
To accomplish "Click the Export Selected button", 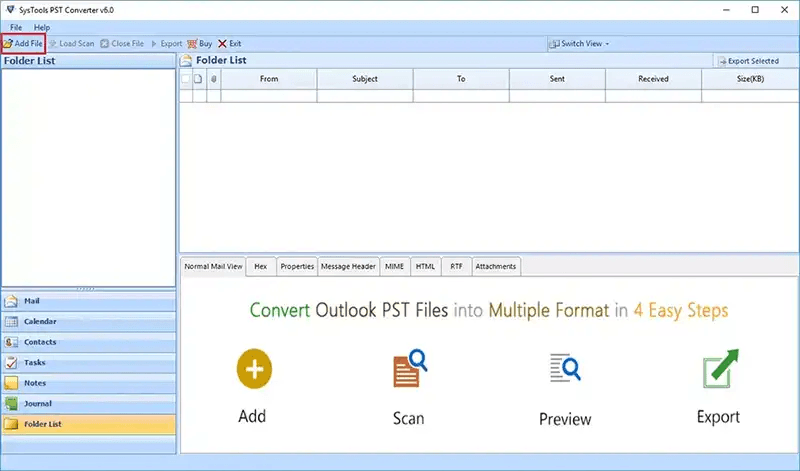I will [x=748, y=61].
